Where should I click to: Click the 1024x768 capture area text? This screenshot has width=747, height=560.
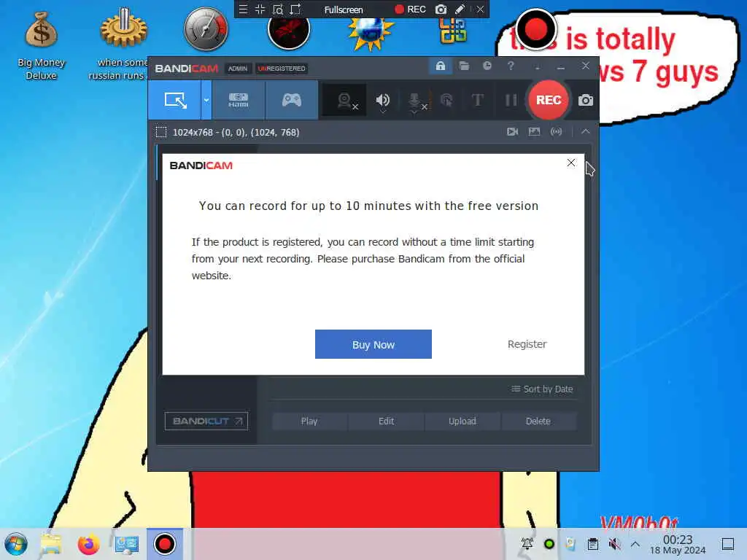(236, 133)
